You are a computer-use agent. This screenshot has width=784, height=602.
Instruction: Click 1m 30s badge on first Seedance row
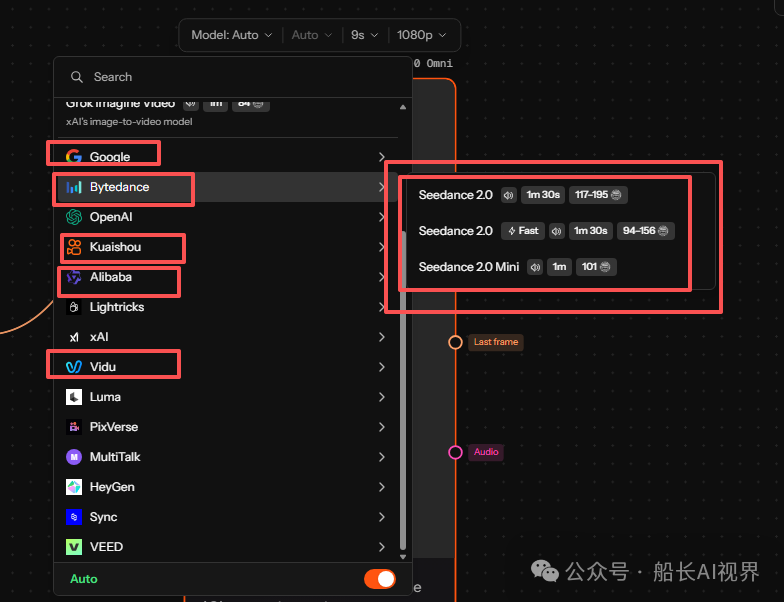click(543, 195)
